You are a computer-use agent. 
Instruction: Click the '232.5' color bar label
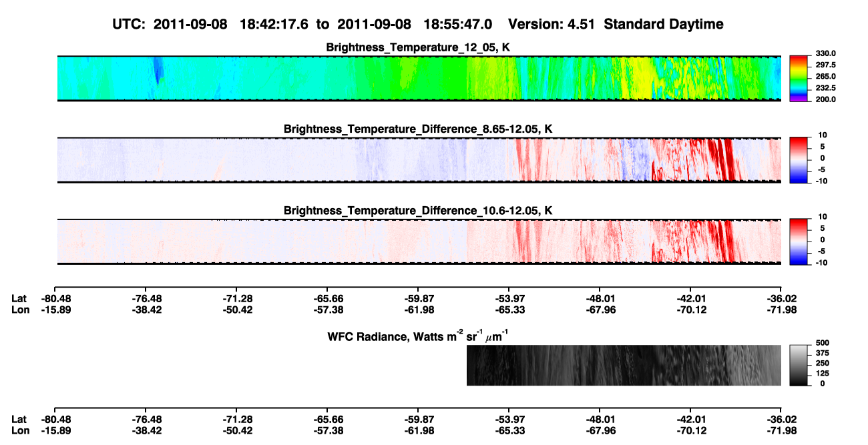[x=825, y=87]
